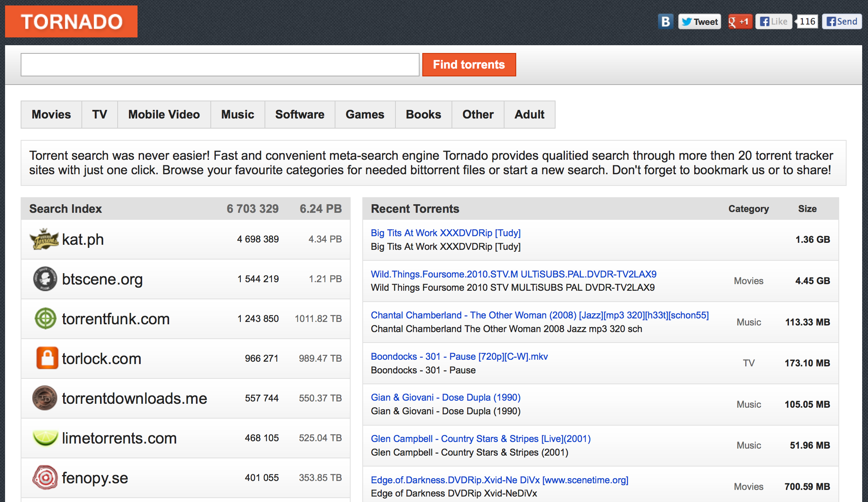Screen dimensions: 868x502
Task: Click the torrentdownloads.me round icon
Action: click(x=44, y=398)
